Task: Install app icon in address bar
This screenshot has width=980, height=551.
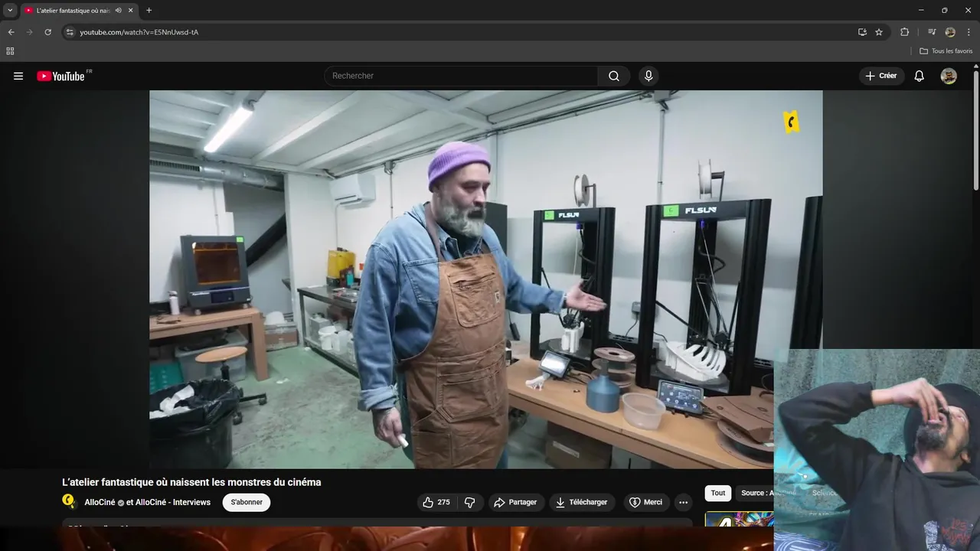Action: (x=862, y=32)
